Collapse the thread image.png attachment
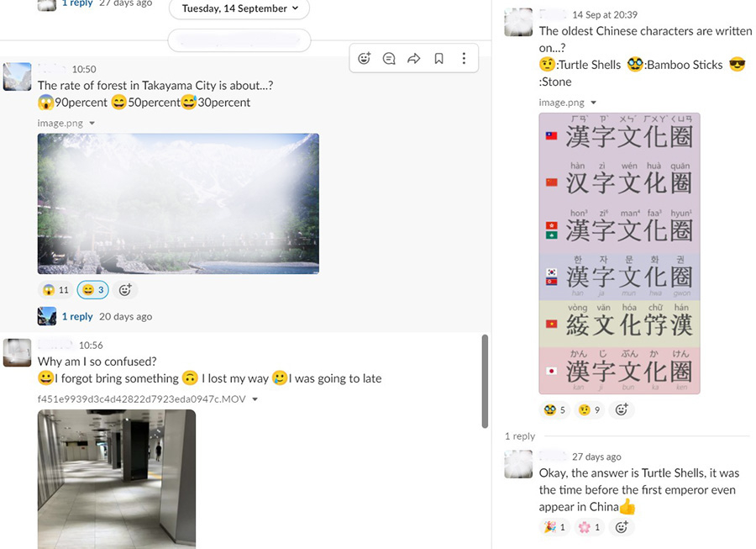 tap(593, 103)
